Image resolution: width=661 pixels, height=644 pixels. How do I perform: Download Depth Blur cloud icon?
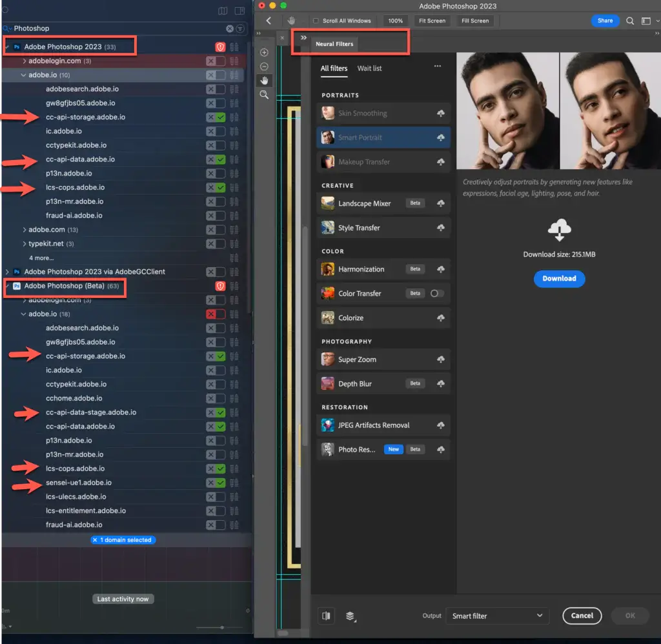[440, 383]
